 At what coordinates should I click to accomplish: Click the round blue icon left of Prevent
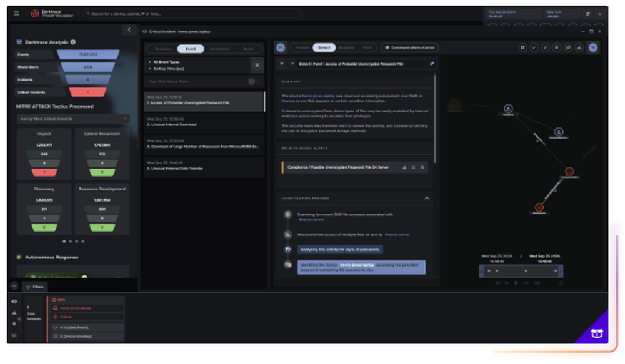pyautogui.click(x=281, y=47)
